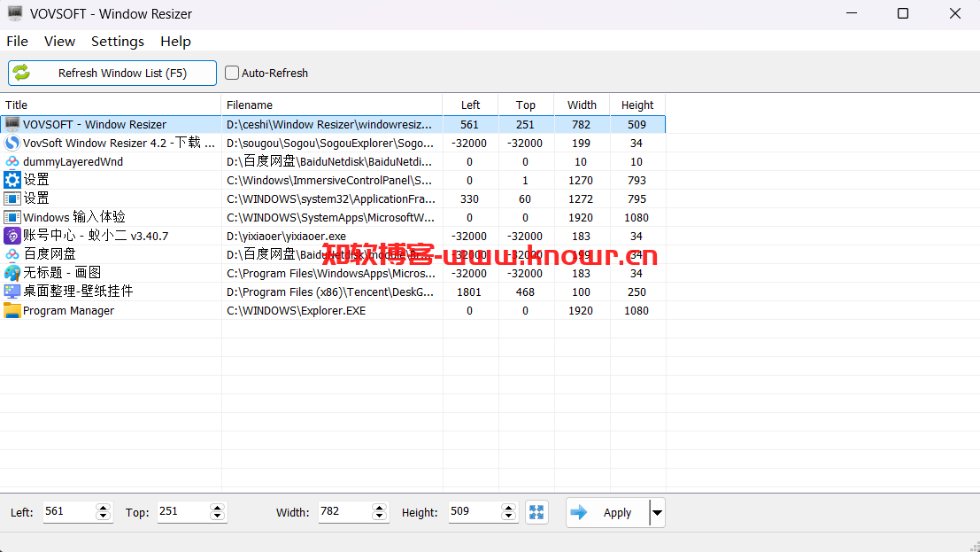Image resolution: width=980 pixels, height=552 pixels.
Task: Click the Windows 输入体验 row icon
Action: point(12,217)
